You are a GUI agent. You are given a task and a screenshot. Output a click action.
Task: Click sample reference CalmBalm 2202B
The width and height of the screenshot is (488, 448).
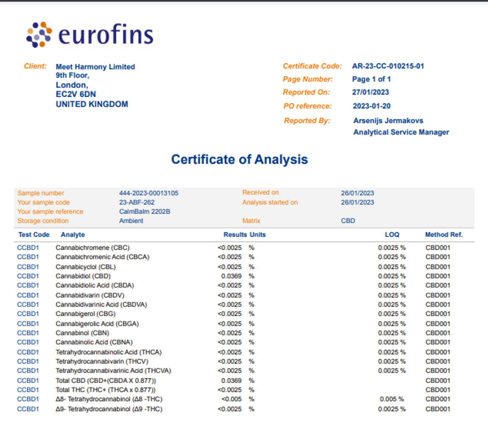click(145, 212)
